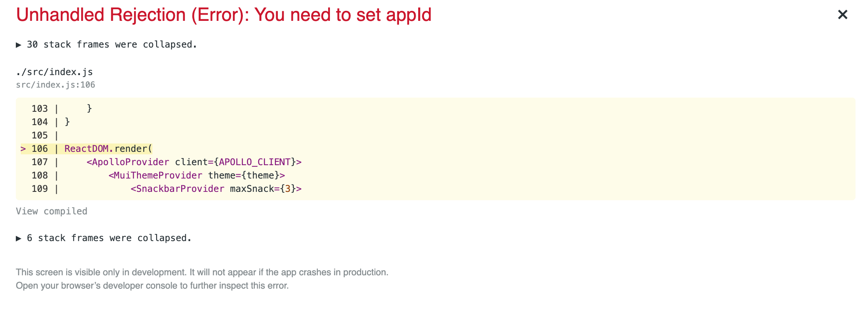
Task: Select the 'Open your browser's developer console' text
Action: coord(152,286)
